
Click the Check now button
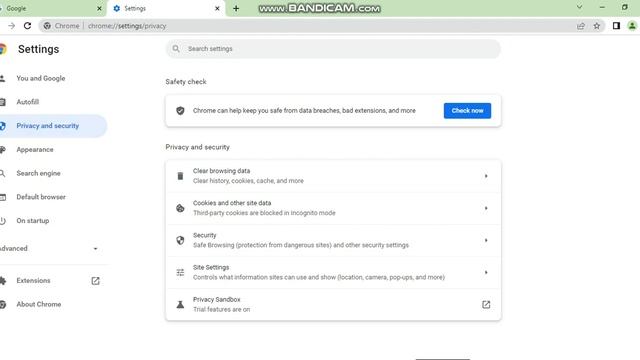click(x=467, y=111)
